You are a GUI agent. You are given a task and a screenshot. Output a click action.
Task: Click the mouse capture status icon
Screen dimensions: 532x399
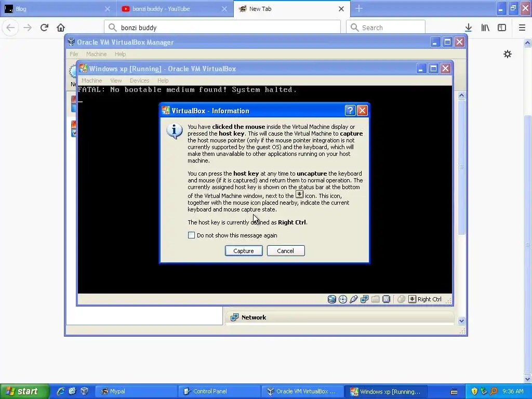point(401,299)
